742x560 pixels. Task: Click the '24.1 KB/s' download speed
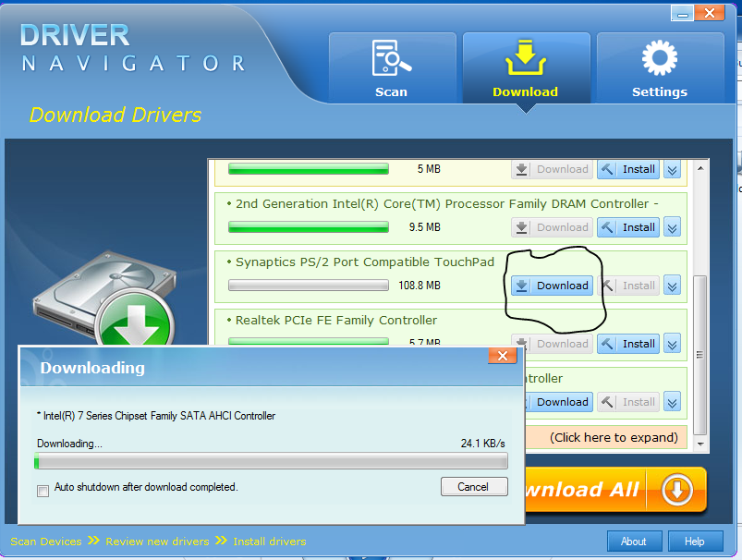point(482,444)
